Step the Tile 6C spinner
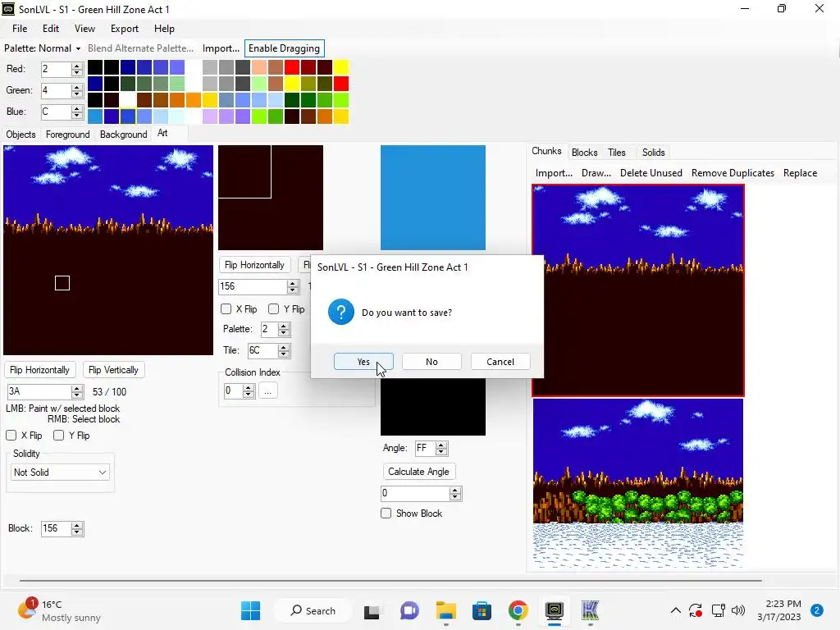This screenshot has width=840, height=630. tap(284, 350)
